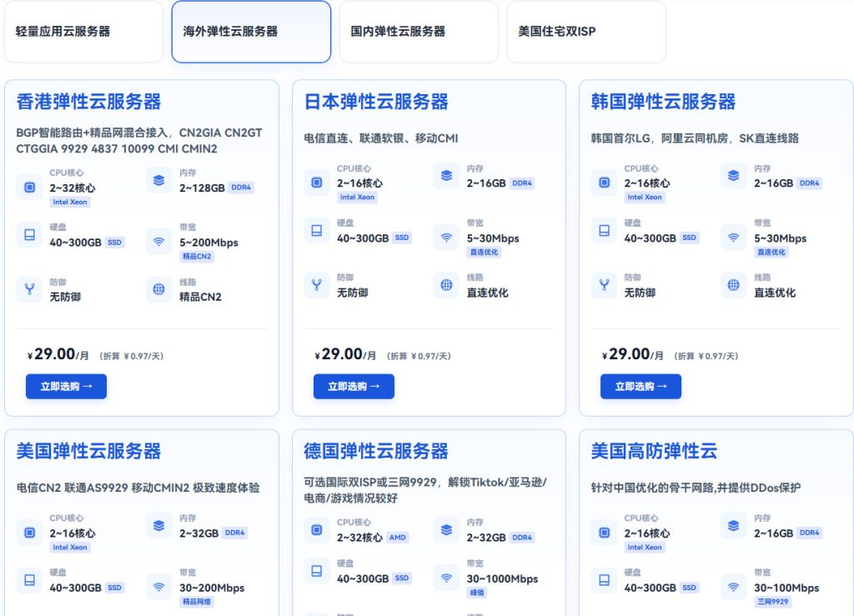Click the memory icon in the 德国 card
Viewport: 854px width, 616px height.
point(447,529)
